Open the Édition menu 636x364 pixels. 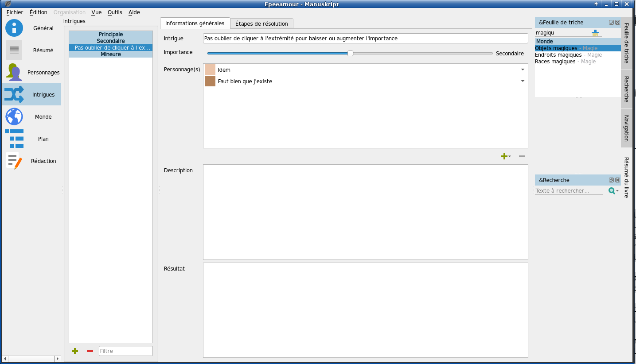pyautogui.click(x=39, y=12)
